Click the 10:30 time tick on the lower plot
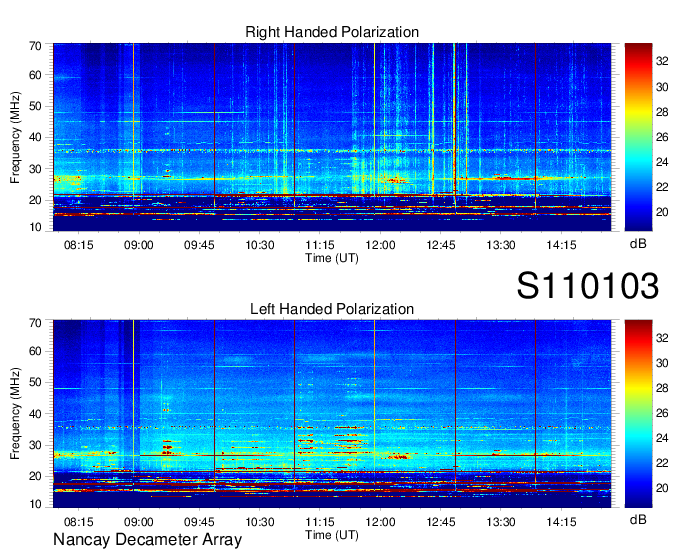 tap(260, 522)
